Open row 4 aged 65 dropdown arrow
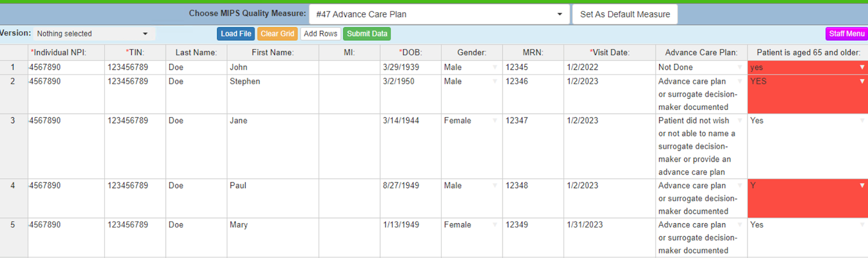This screenshot has height=258, width=868. tap(861, 186)
